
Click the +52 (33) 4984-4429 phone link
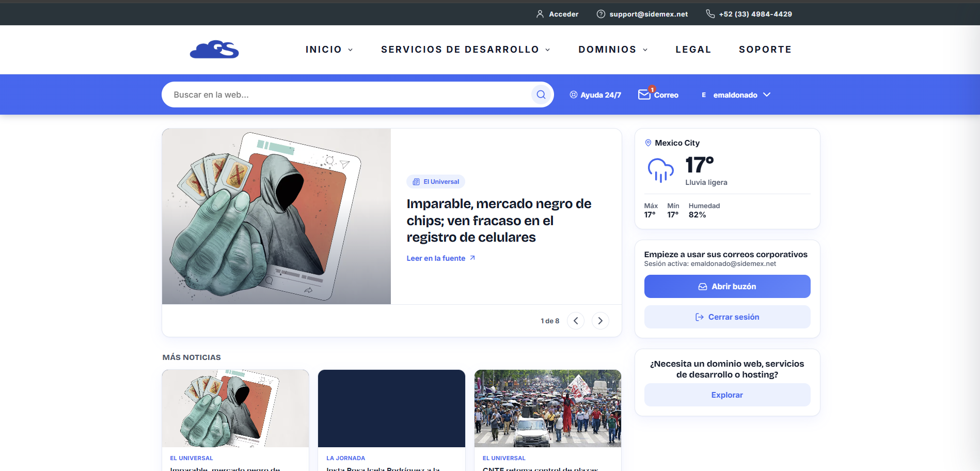[x=755, y=14]
